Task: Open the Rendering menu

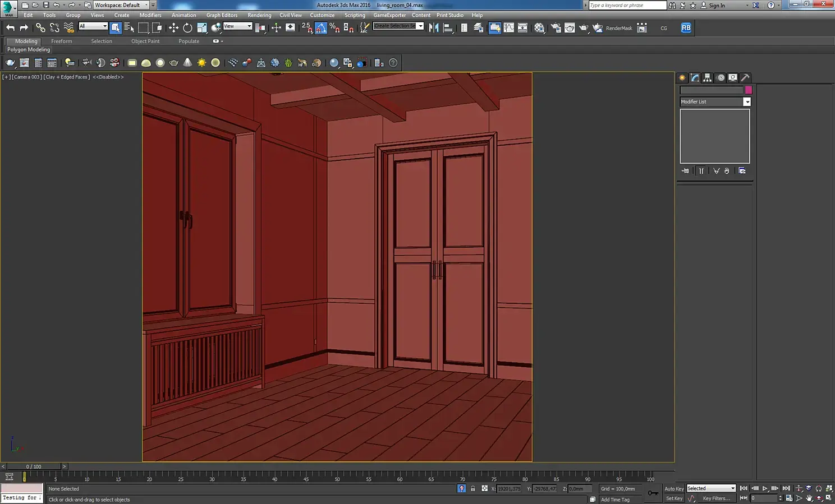Action: (259, 15)
